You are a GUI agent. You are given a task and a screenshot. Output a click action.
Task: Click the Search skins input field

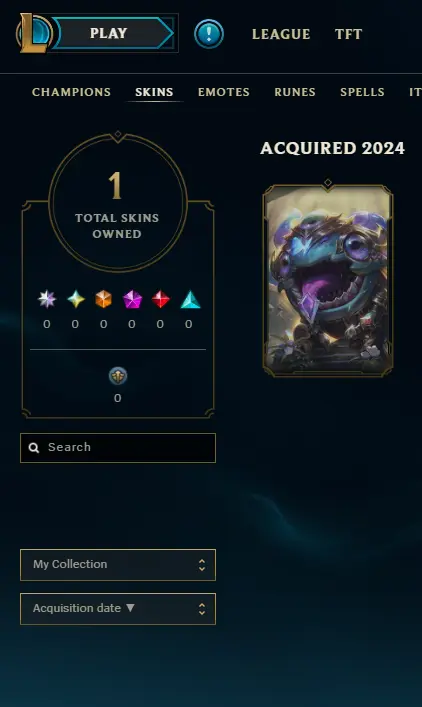(118, 448)
